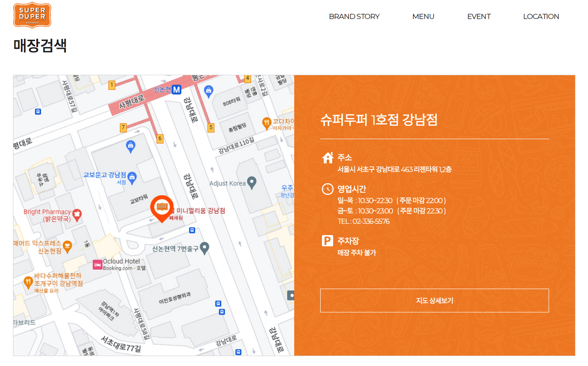Click the clock icon next to 영업시간
Image resolution: width=588 pixels, height=366 pixels.
pos(328,189)
